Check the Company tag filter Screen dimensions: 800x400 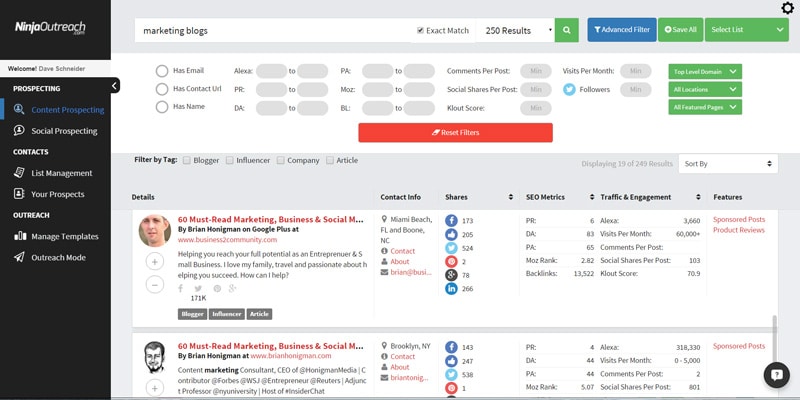[x=281, y=160]
